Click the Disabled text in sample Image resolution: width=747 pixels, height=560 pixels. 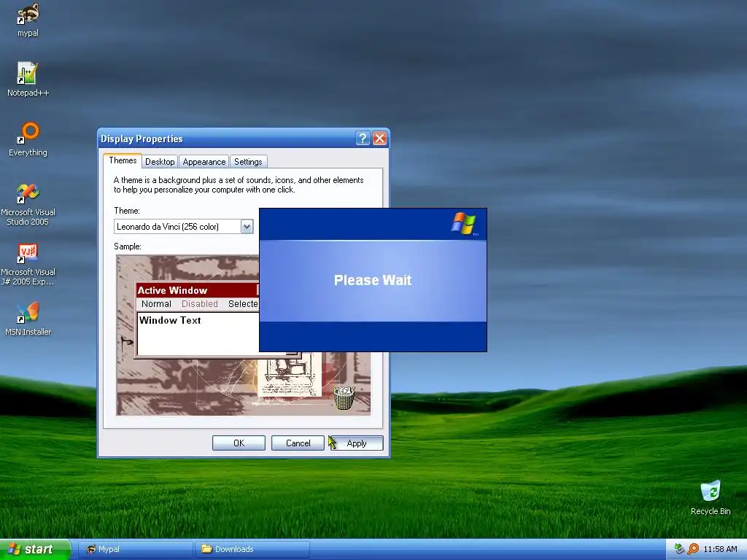tap(200, 304)
